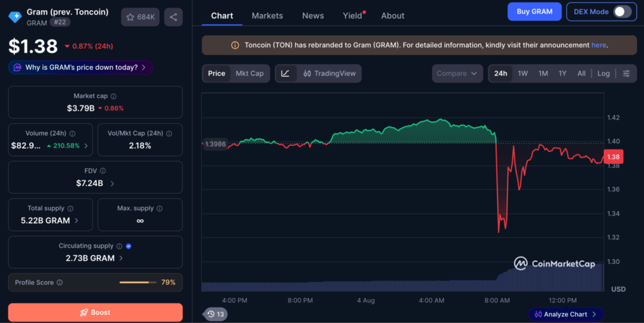Select the line chart type icon

pyautogui.click(x=286, y=74)
